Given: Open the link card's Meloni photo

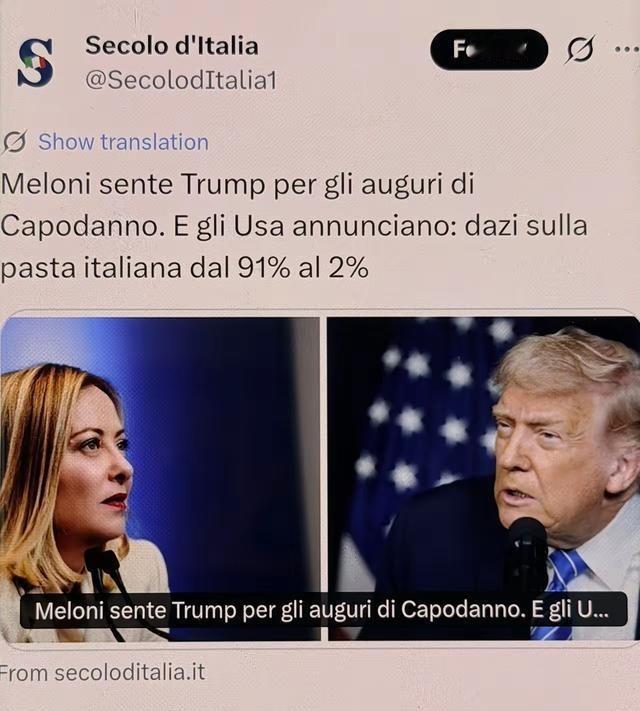Looking at the screenshot, I should (160, 479).
